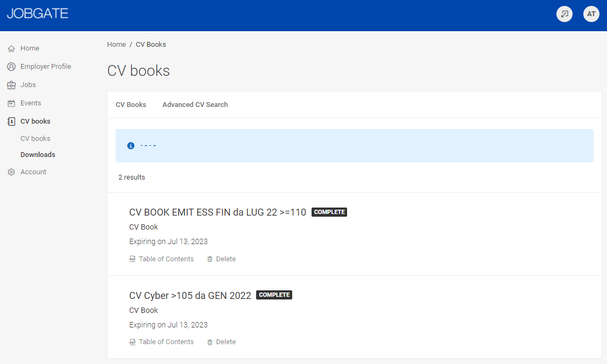Go to Home in the sidebar
607x364 pixels.
click(30, 48)
